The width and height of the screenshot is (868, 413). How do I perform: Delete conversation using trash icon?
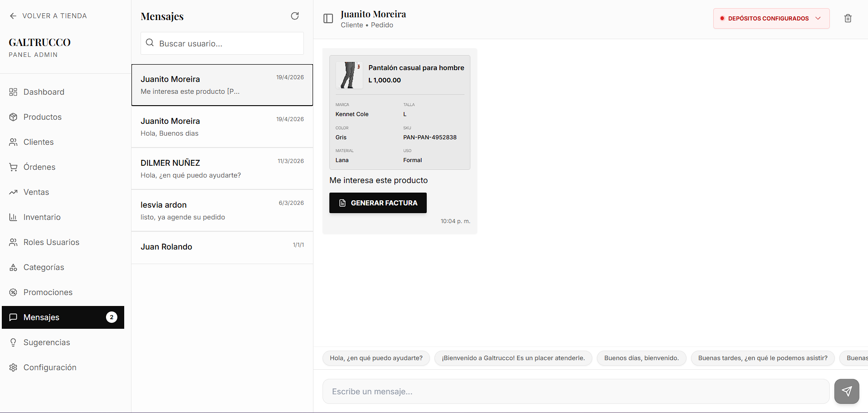pyautogui.click(x=848, y=19)
